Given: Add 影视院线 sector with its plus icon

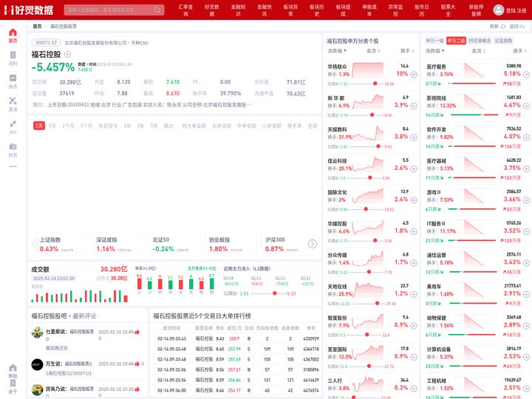Looking at the screenshot, I should pyautogui.click(x=526, y=106).
